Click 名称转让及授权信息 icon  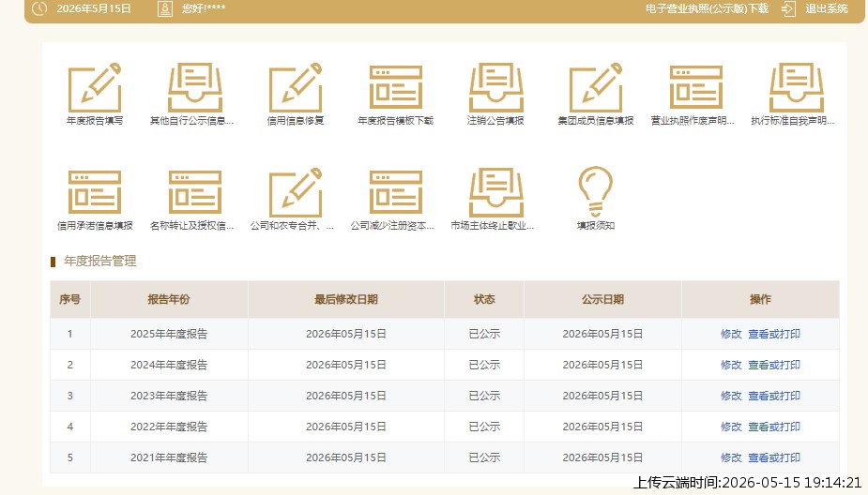tap(195, 192)
